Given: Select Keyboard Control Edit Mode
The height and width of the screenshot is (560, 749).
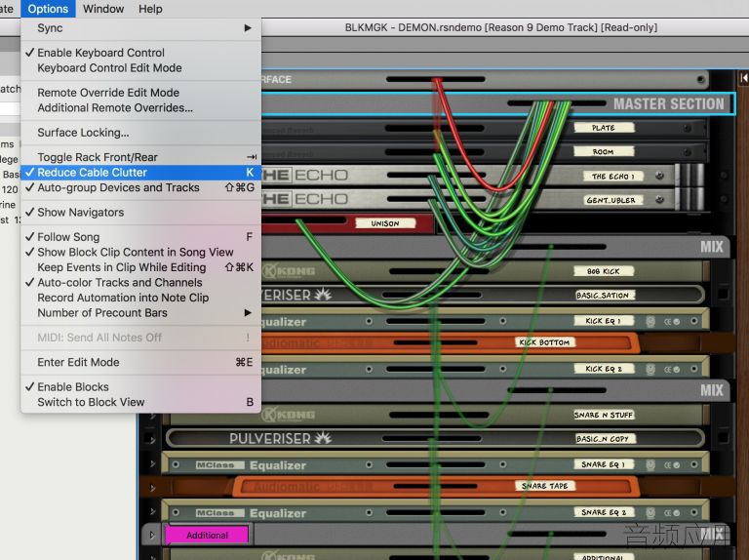Looking at the screenshot, I should pos(141,68).
